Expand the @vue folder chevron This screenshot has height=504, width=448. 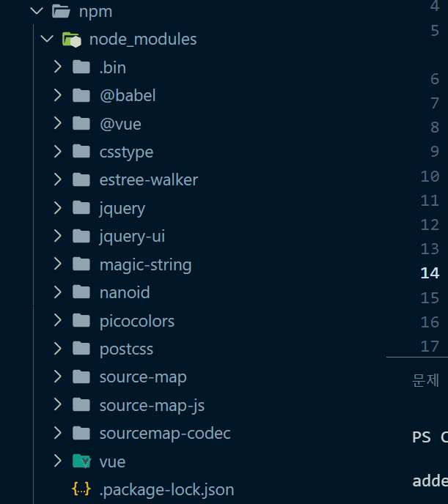pyautogui.click(x=58, y=123)
